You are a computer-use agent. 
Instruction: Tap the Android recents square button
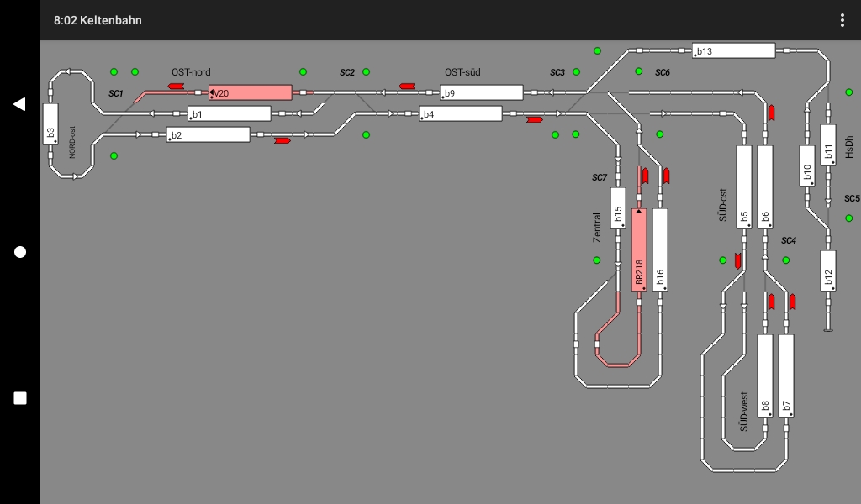pos(20,398)
